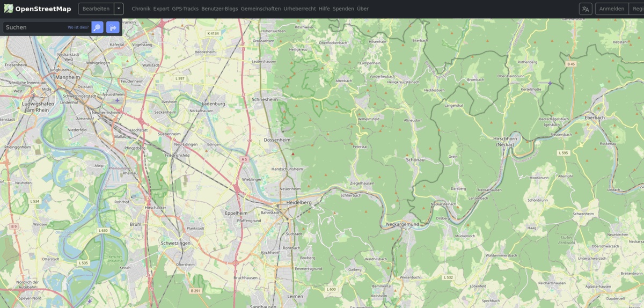Click the airport symbol near Neuostheim
The width and height of the screenshot is (644, 308).
pos(118,100)
